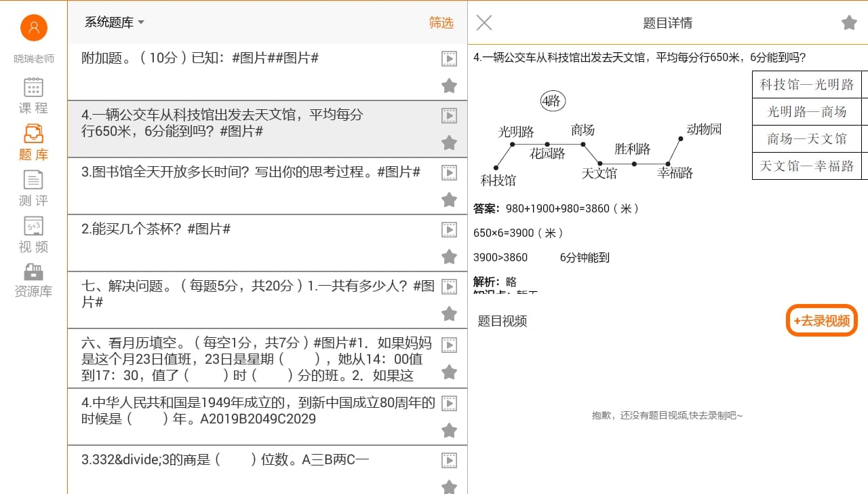
Task: Click the 抱歉,还没有题目视频 message
Action: [x=667, y=415]
